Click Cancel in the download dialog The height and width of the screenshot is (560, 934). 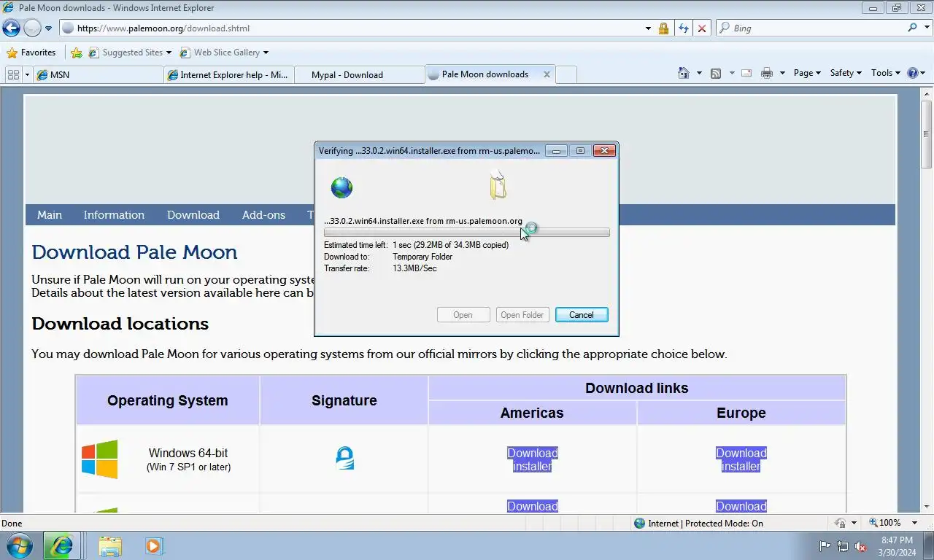click(582, 315)
